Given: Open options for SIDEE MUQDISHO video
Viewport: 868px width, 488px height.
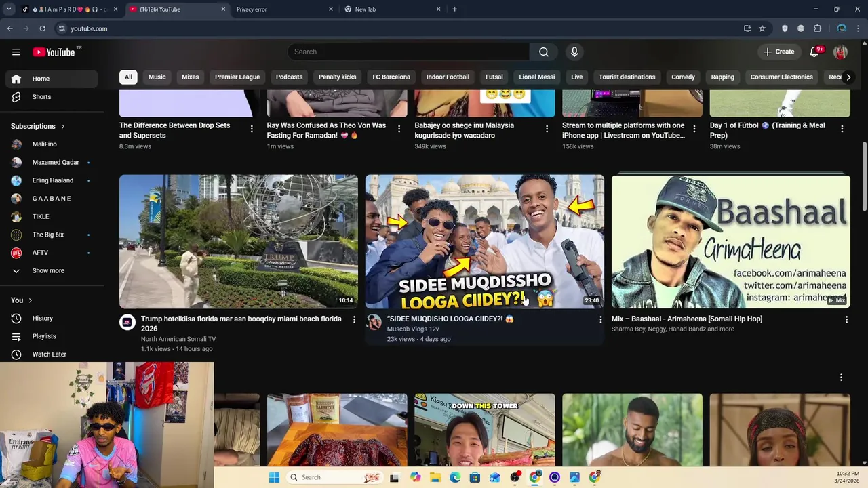Looking at the screenshot, I should [x=600, y=319].
